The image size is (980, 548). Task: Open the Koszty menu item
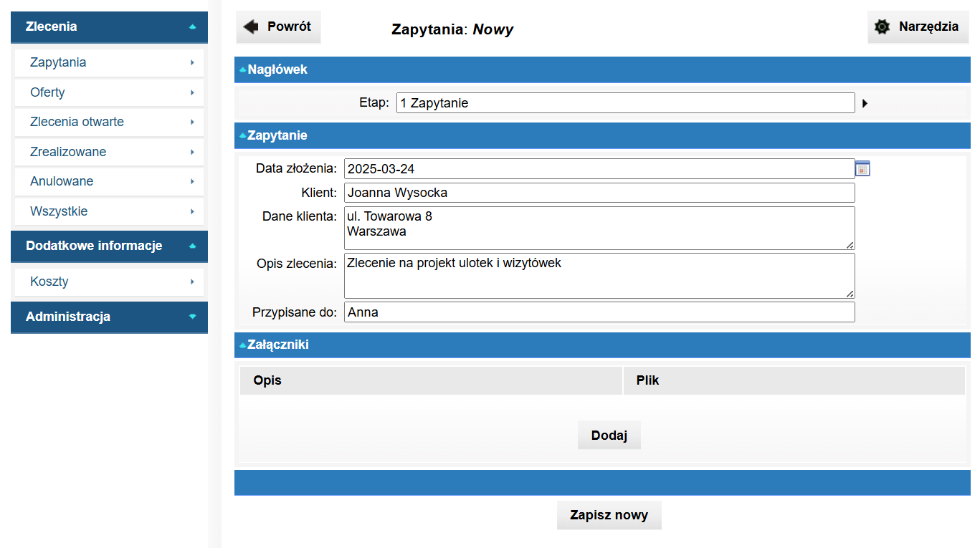(109, 282)
